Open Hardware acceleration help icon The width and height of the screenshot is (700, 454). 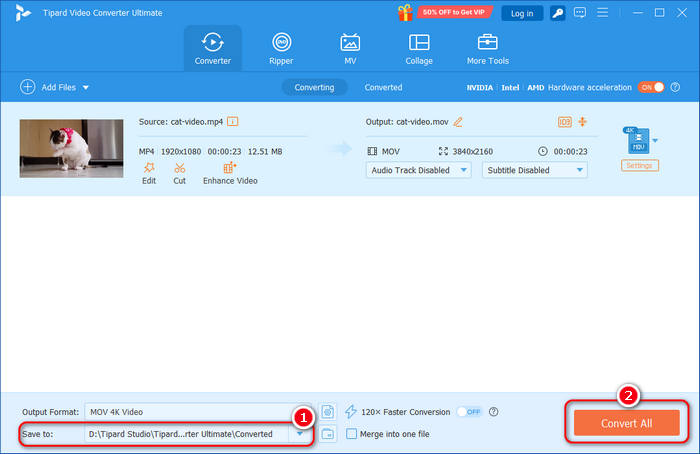click(675, 87)
